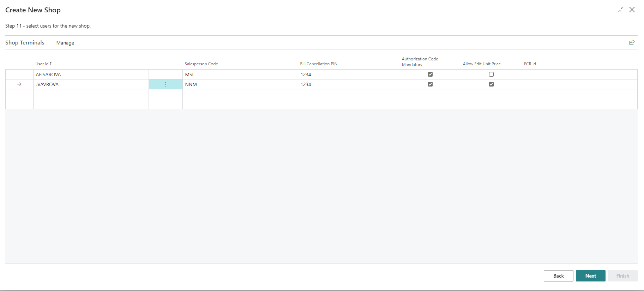Click the ECR Id cell for JVAVROVA
Image resolution: width=644 pixels, height=291 pixels.
[x=580, y=84]
